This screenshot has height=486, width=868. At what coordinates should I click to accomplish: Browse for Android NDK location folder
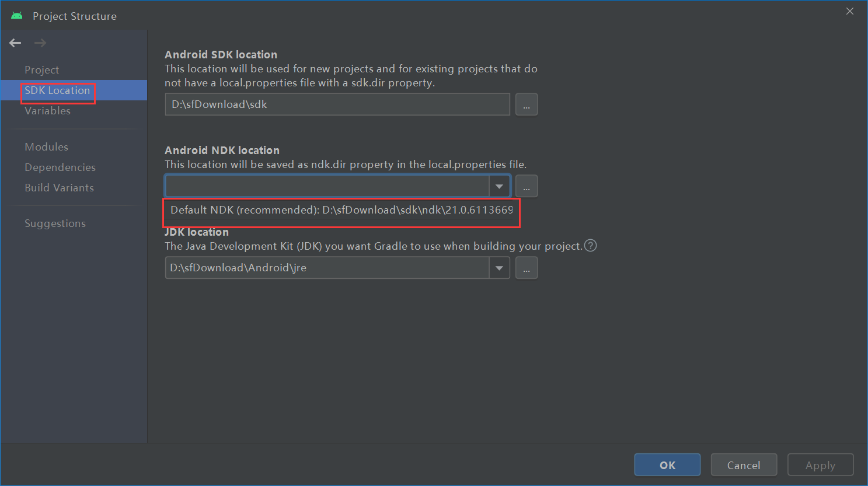click(x=527, y=186)
